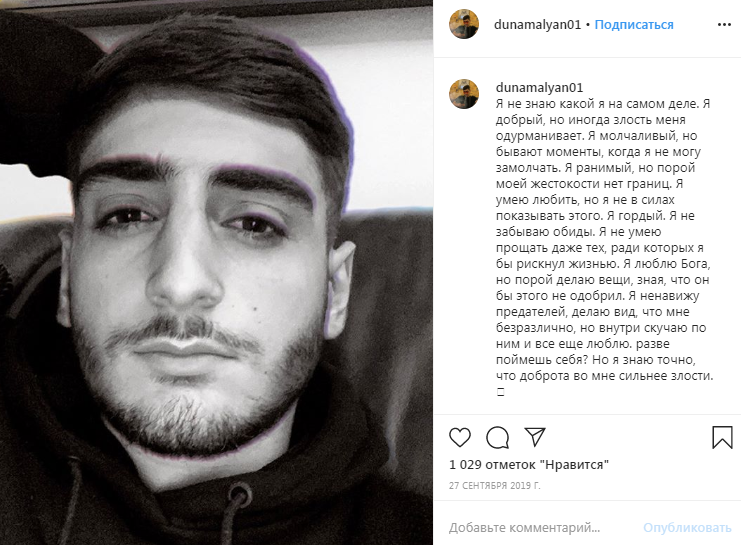Click the avatar beside the caption
Image resolution: width=741 pixels, height=545 pixels.
(x=464, y=94)
